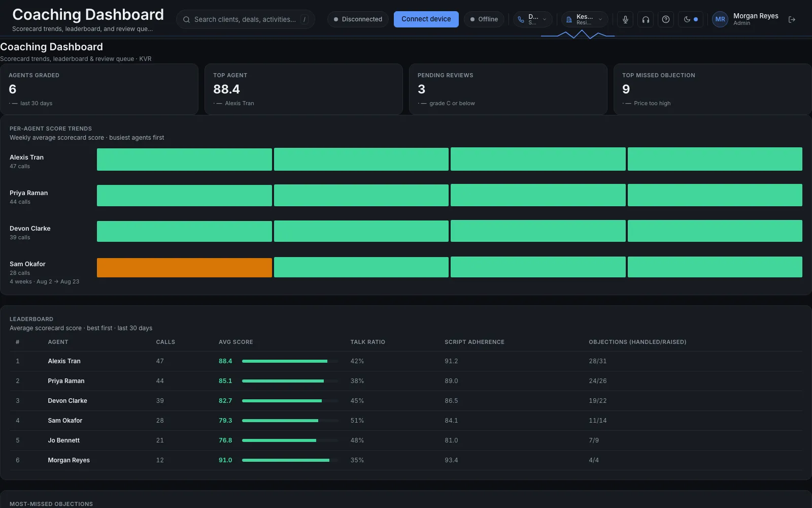Image resolution: width=812 pixels, height=508 pixels.
Task: Click the 28/31 objections cell
Action: coord(597,361)
